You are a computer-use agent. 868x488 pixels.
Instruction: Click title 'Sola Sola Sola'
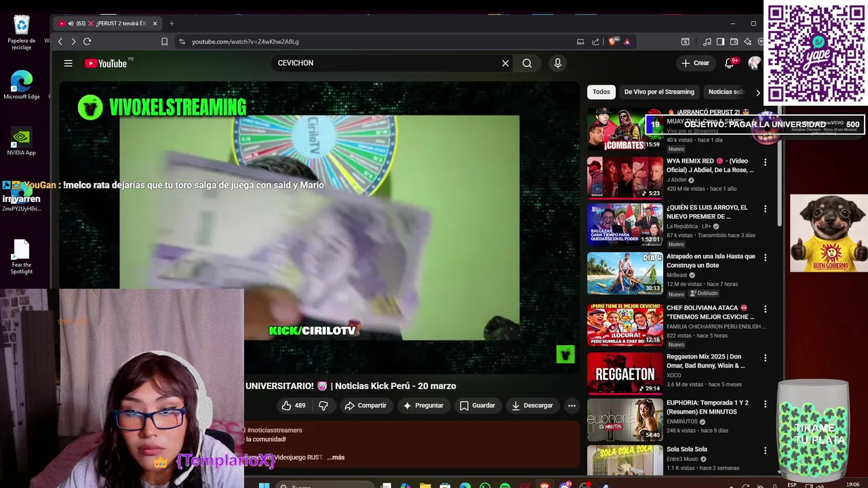click(x=687, y=449)
